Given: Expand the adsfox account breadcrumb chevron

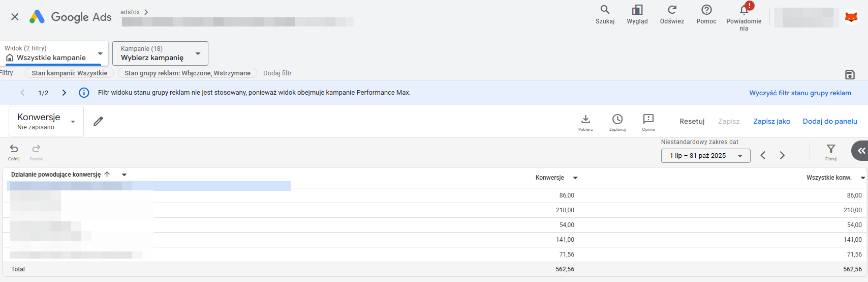Looking at the screenshot, I should click(146, 12).
